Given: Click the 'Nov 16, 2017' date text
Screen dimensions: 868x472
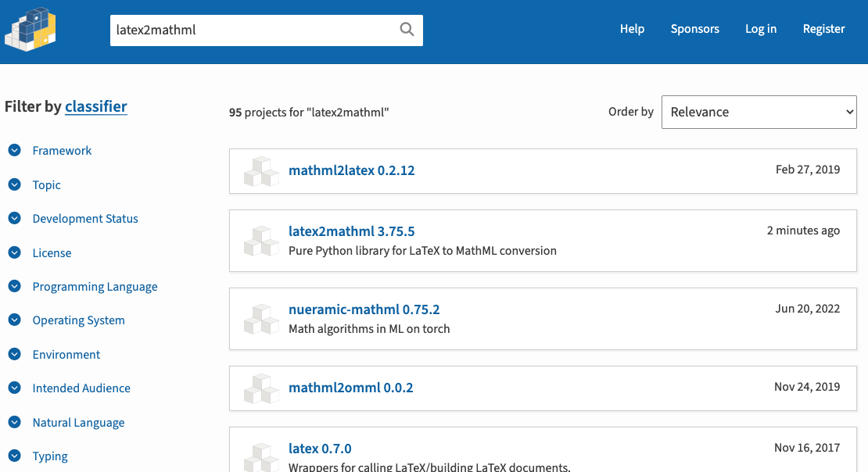Looking at the screenshot, I should [x=807, y=447].
